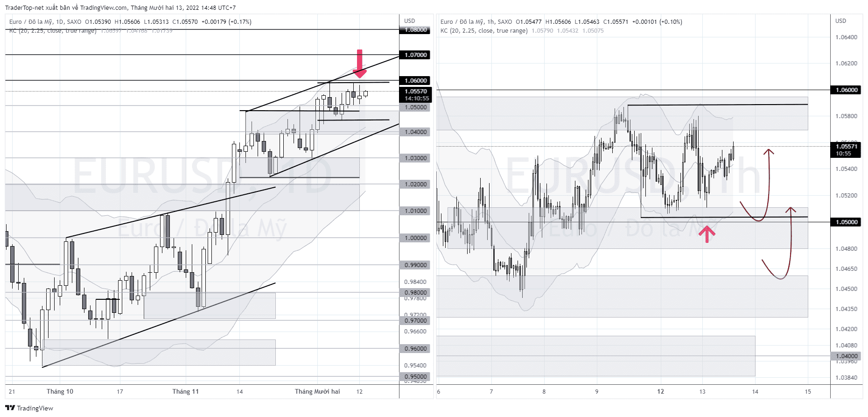Click the 1.06200 value on the hourly price axis

pos(846,64)
